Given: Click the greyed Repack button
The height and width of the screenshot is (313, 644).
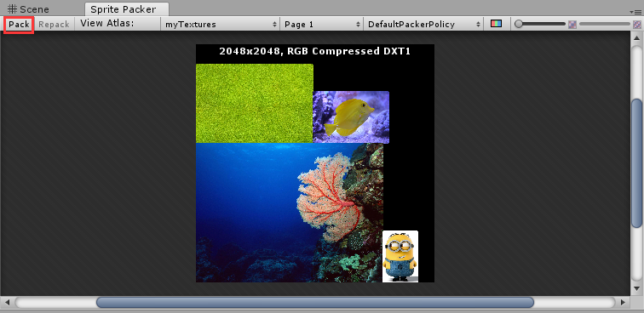Looking at the screenshot, I should click(54, 25).
